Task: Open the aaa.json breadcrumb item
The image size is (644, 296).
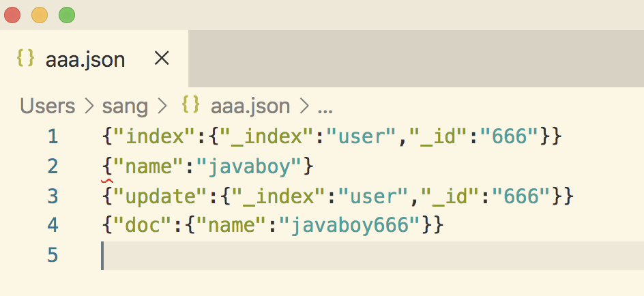Action: coord(250,106)
